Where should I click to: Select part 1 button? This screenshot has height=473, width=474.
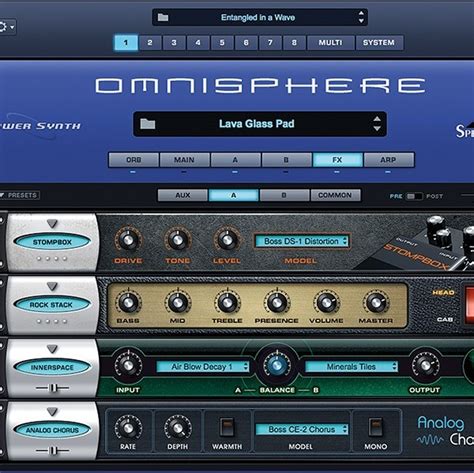[x=126, y=43]
